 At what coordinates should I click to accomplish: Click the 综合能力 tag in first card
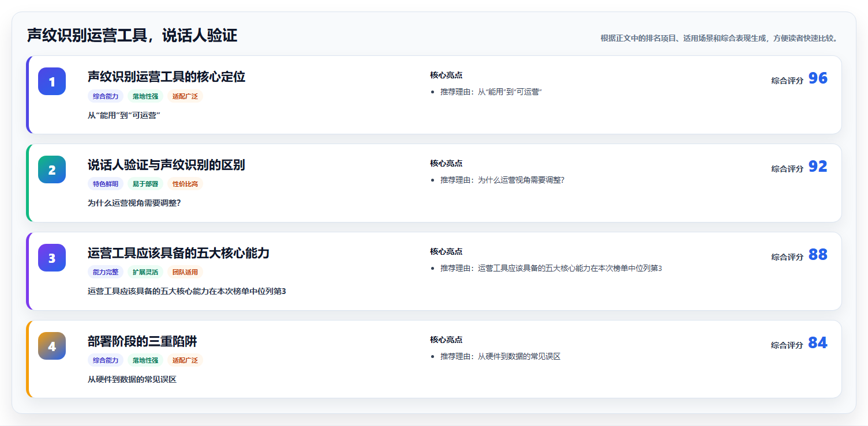click(106, 96)
